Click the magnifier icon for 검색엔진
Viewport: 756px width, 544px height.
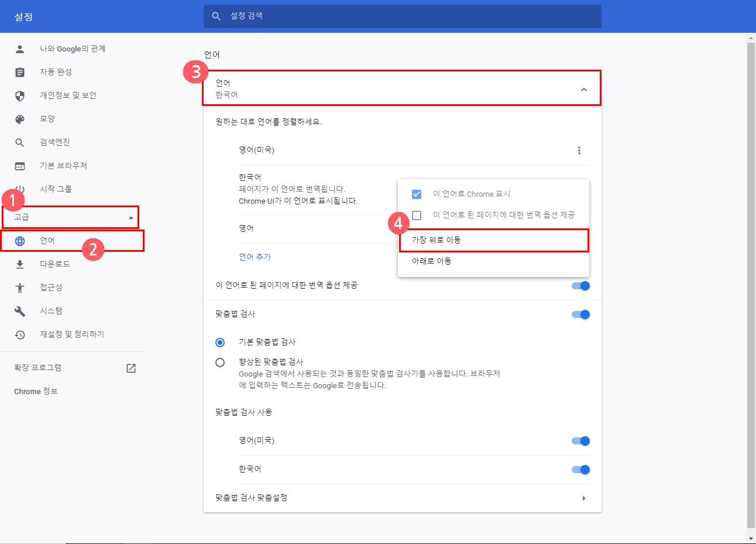(x=19, y=142)
